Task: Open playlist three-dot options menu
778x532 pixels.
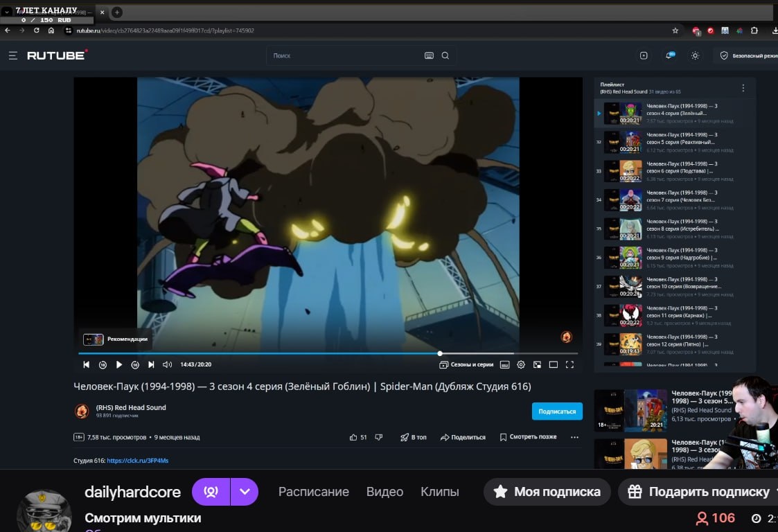Action: tap(743, 88)
